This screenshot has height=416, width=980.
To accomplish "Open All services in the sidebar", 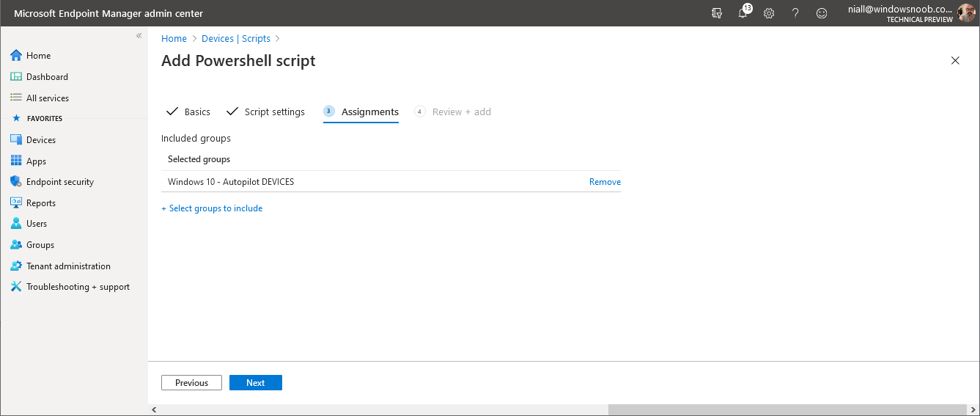I will point(48,98).
